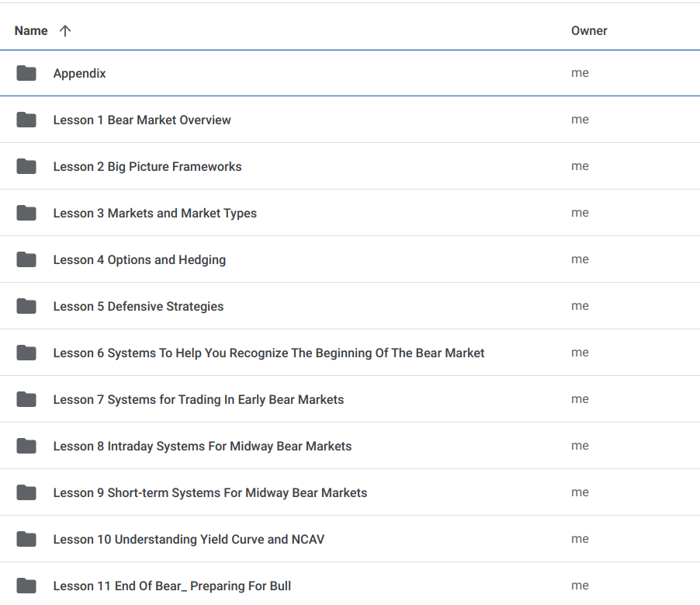The image size is (700, 605).
Task: Open the Lesson 2 Big Picture Frameworks folder
Action: click(147, 165)
